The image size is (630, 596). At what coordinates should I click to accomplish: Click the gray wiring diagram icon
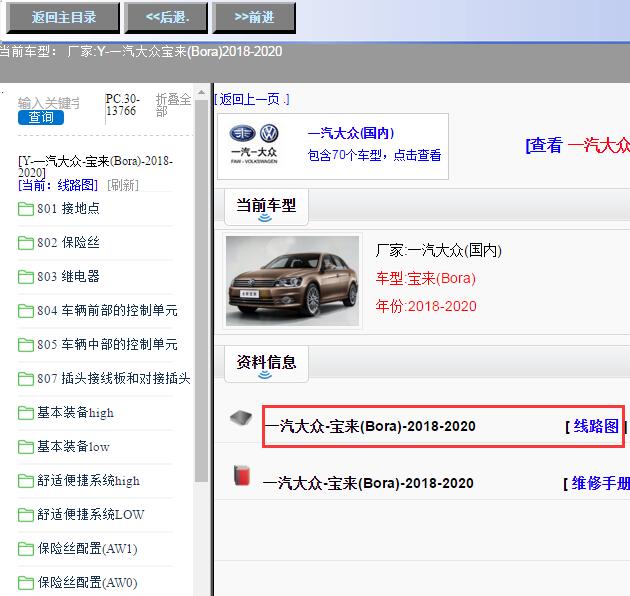coord(241,418)
